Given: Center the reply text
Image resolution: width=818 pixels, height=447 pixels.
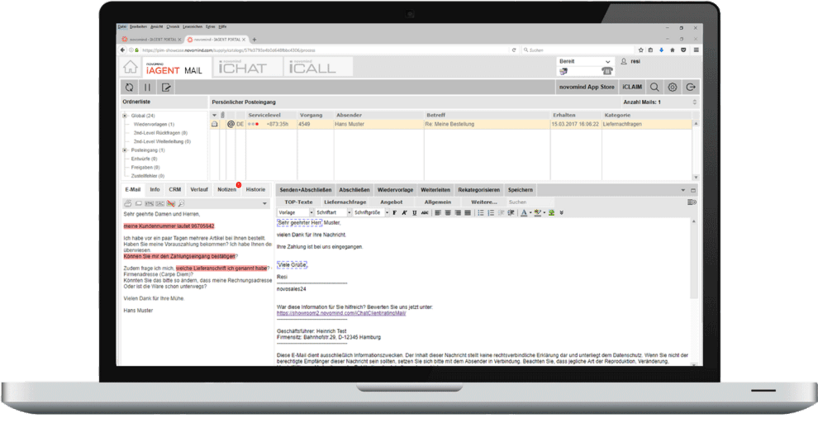Looking at the screenshot, I should point(448,213).
